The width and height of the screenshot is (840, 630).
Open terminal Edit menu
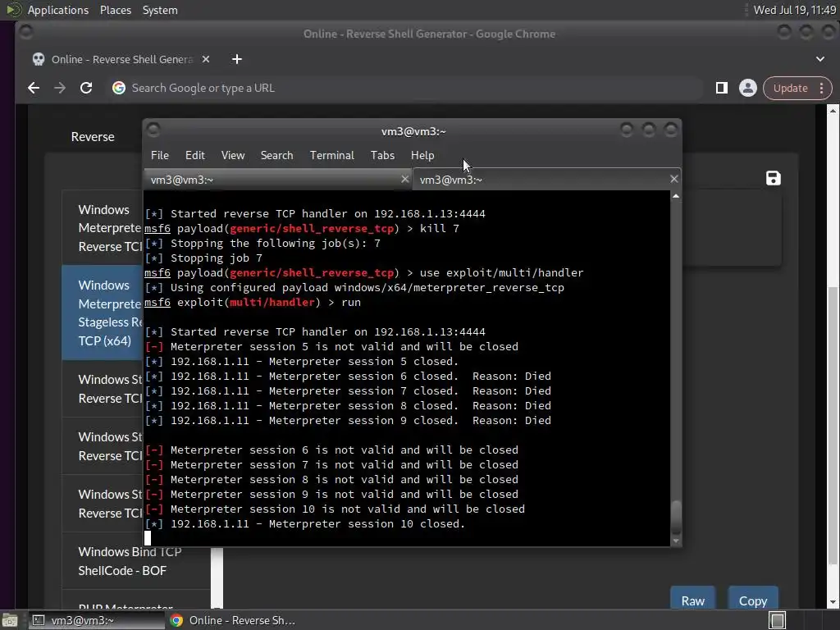tap(195, 155)
